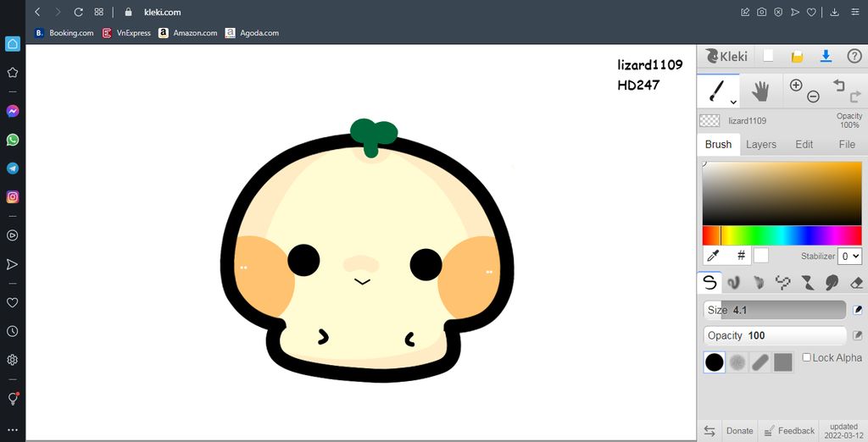The height and width of the screenshot is (442, 868).
Task: Expand the brush tool selection arrow
Action: tap(733, 102)
